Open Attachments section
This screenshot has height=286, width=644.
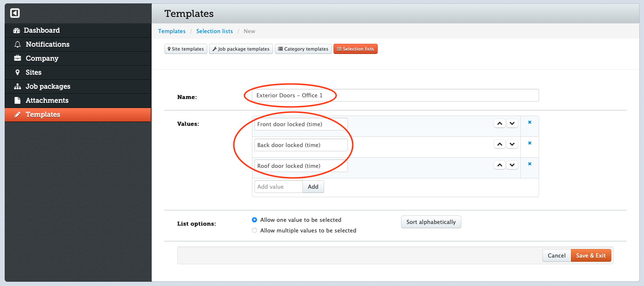click(x=78, y=101)
